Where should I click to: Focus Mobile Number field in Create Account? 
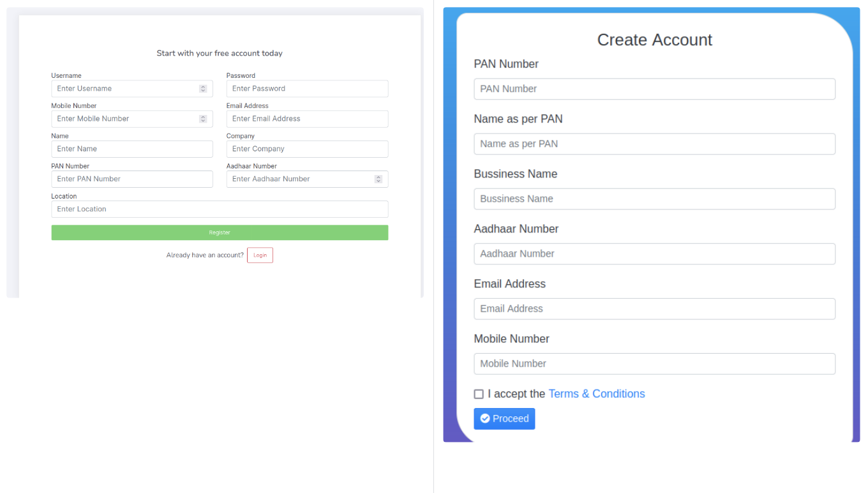click(x=654, y=363)
